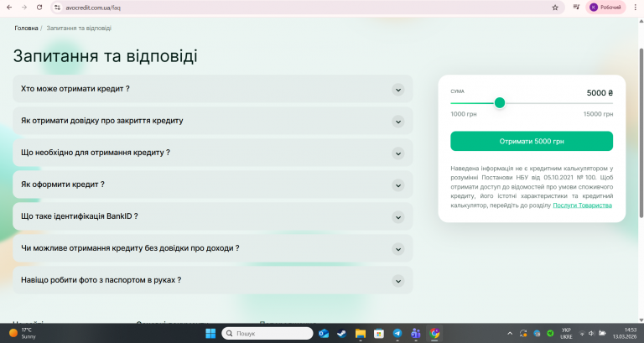The image size is (644, 343).
Task: Expand 'Як оформити кредит ?' chevron
Action: pyautogui.click(x=397, y=185)
